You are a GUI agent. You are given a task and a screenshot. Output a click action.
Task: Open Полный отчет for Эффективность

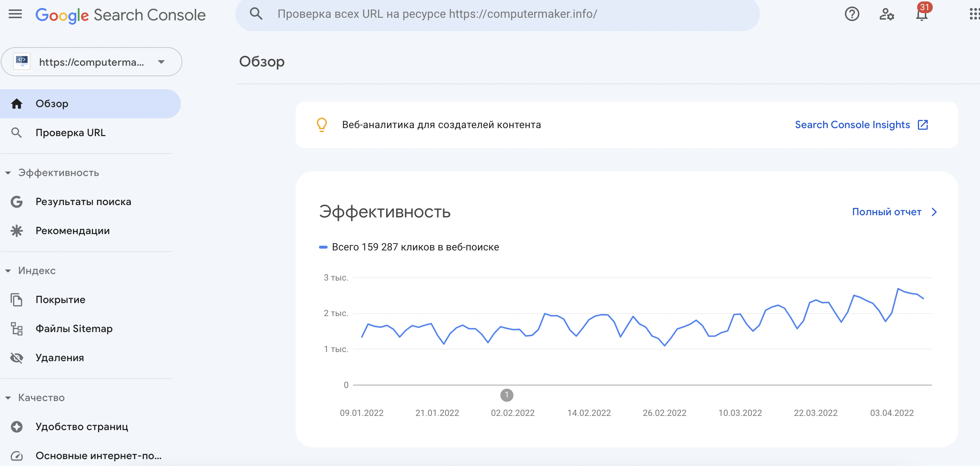(x=886, y=212)
